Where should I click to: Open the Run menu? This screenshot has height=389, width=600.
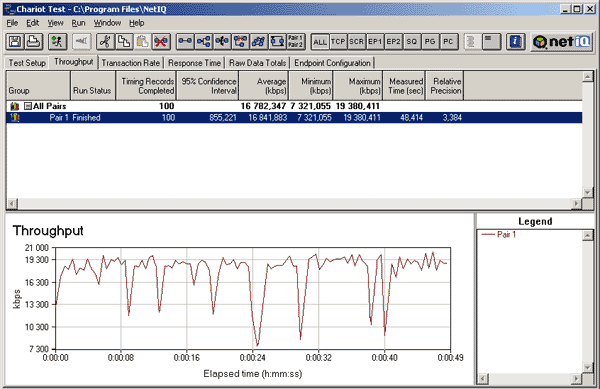pyautogui.click(x=78, y=23)
